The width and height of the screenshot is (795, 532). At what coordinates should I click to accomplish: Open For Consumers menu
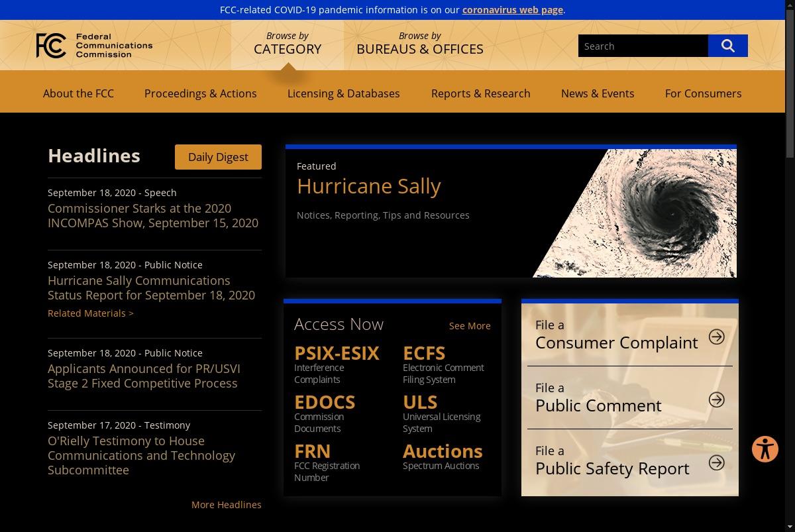click(704, 93)
